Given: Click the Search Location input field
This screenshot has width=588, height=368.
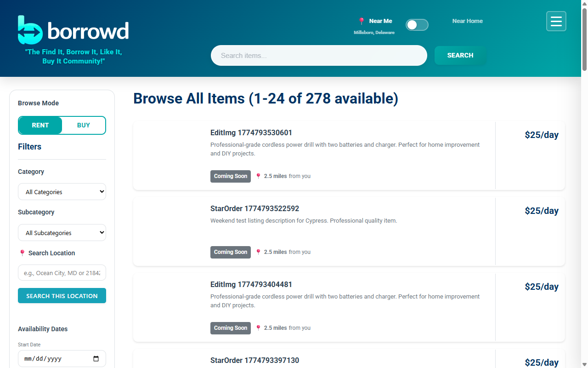Looking at the screenshot, I should [x=62, y=273].
